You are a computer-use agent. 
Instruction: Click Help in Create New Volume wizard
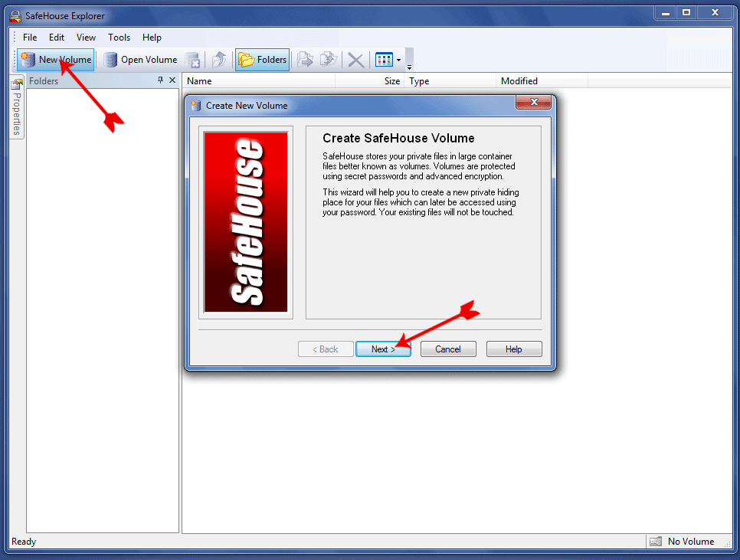pos(514,349)
